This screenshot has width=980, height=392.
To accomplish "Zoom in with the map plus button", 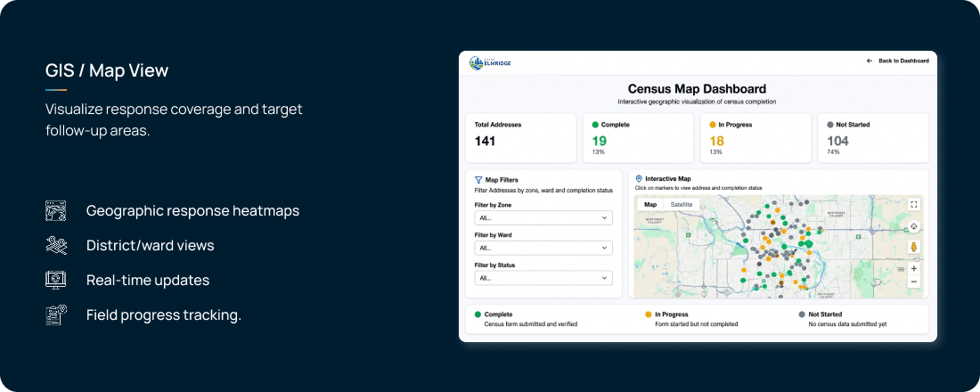I will [914, 268].
